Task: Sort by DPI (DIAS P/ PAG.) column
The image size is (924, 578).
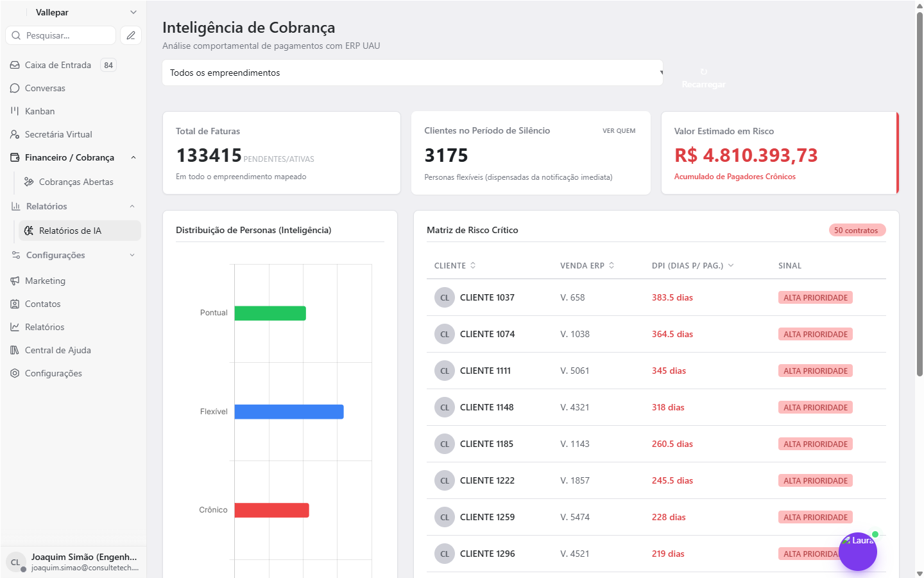Action: 692,265
